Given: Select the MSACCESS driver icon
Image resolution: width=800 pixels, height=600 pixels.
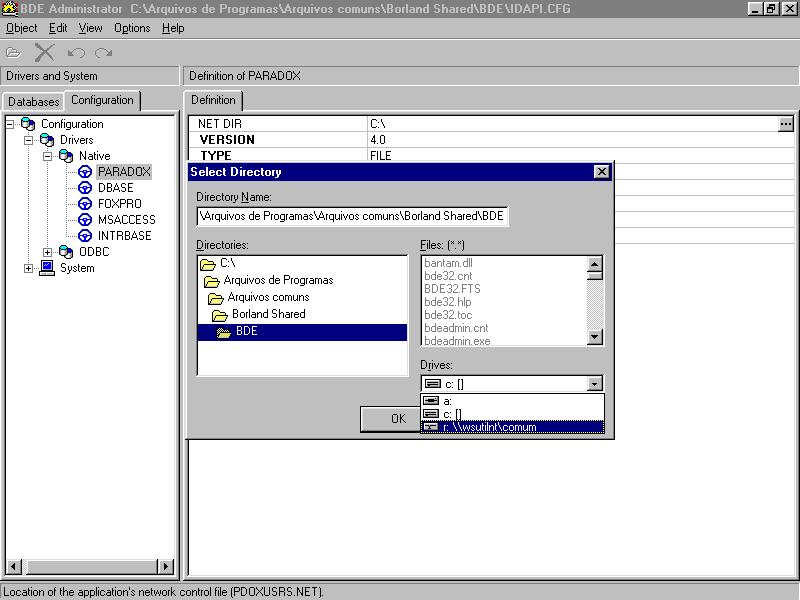Looking at the screenshot, I should click(85, 220).
